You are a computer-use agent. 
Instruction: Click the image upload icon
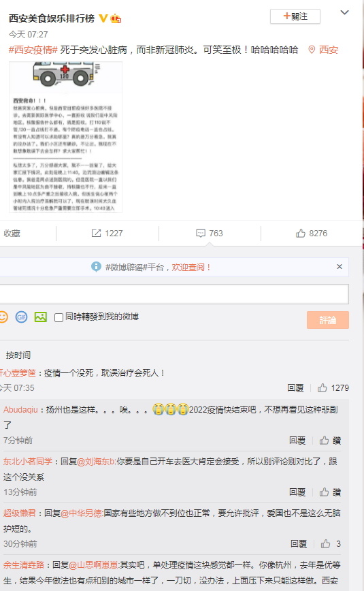41,317
